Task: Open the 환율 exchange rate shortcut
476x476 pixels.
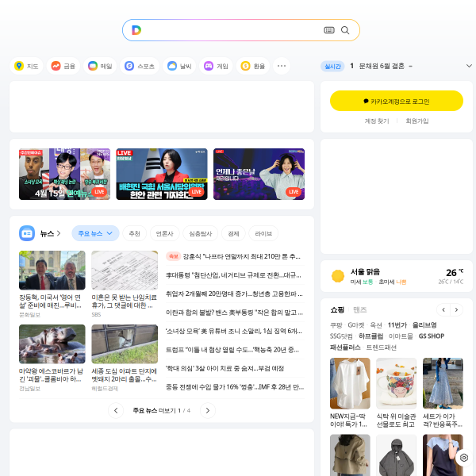Action: (x=252, y=66)
